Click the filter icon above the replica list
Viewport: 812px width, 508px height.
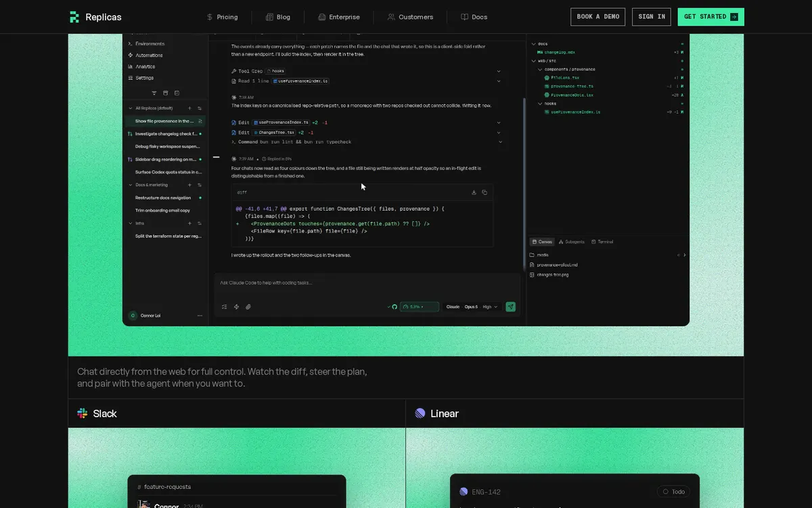pyautogui.click(x=154, y=93)
